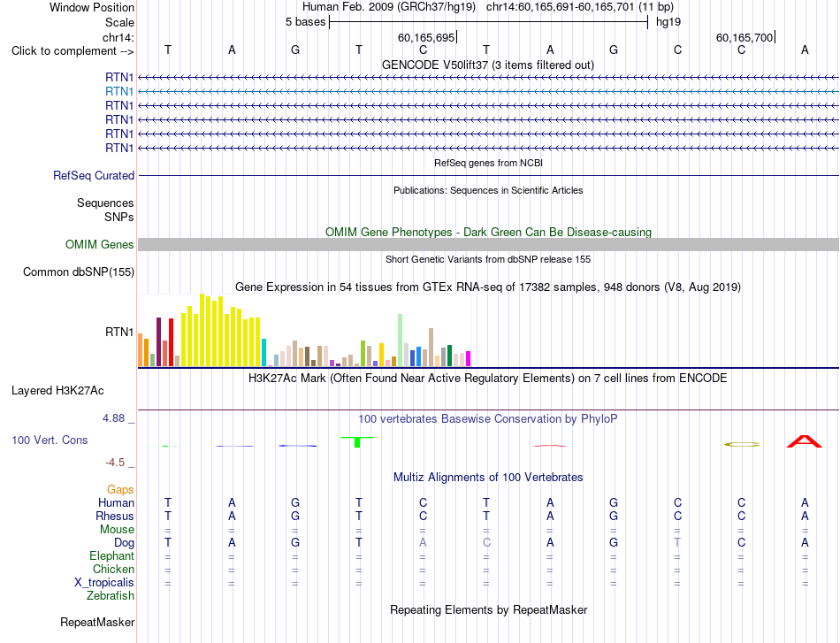Click the Human alignment row label
Image resolution: width=840 pixels, height=643 pixels.
tap(116, 503)
